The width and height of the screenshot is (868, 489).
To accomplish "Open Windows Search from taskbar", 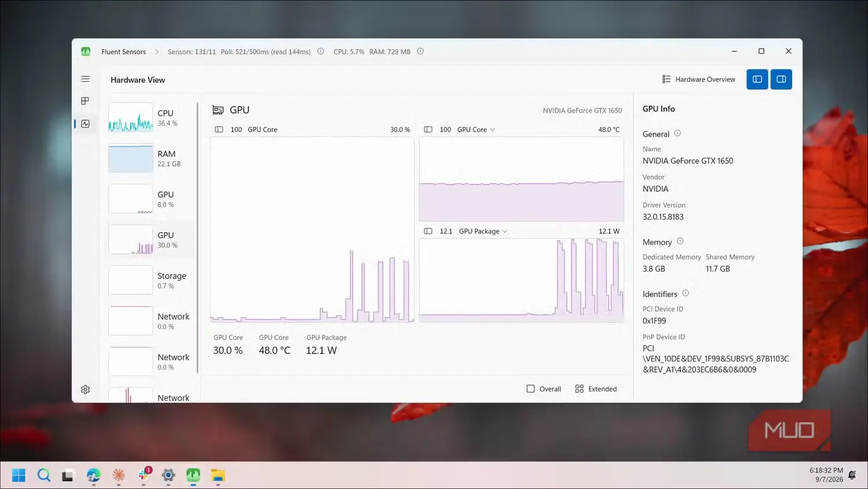I will (43, 475).
